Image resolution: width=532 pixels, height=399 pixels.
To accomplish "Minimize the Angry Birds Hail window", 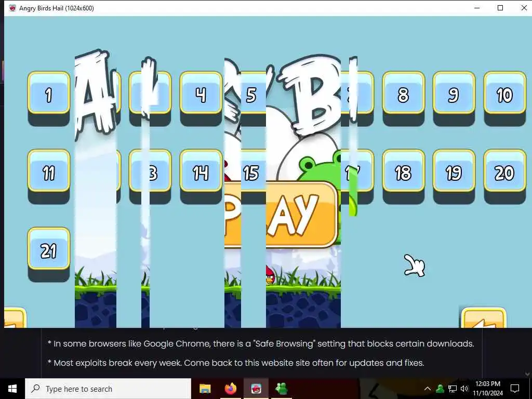I will (477, 8).
